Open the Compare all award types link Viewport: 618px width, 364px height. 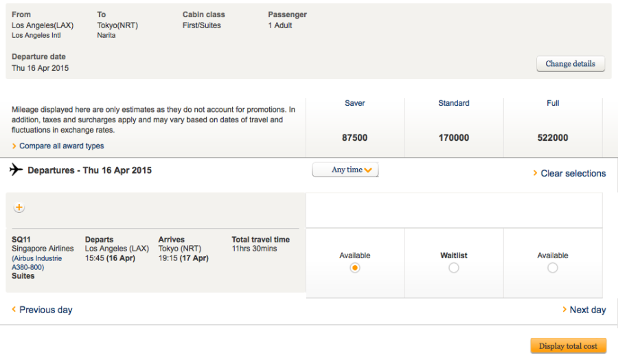(x=62, y=146)
